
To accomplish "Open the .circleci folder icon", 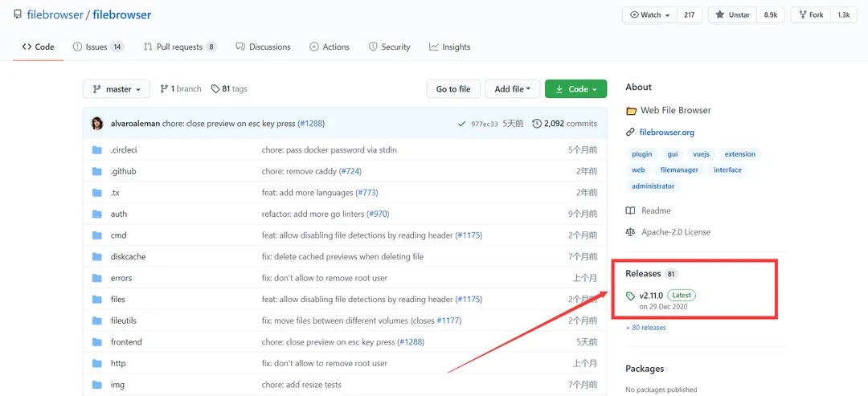I will pyautogui.click(x=97, y=150).
